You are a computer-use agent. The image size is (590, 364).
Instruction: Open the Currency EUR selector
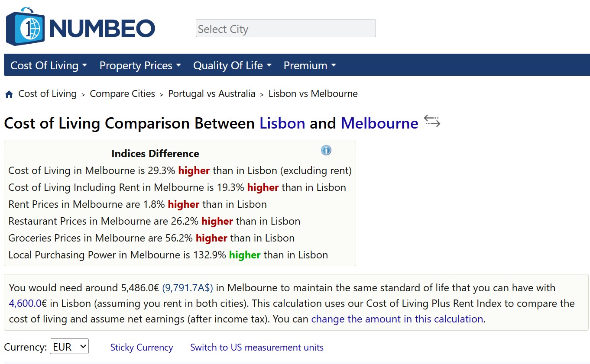pyautogui.click(x=69, y=347)
